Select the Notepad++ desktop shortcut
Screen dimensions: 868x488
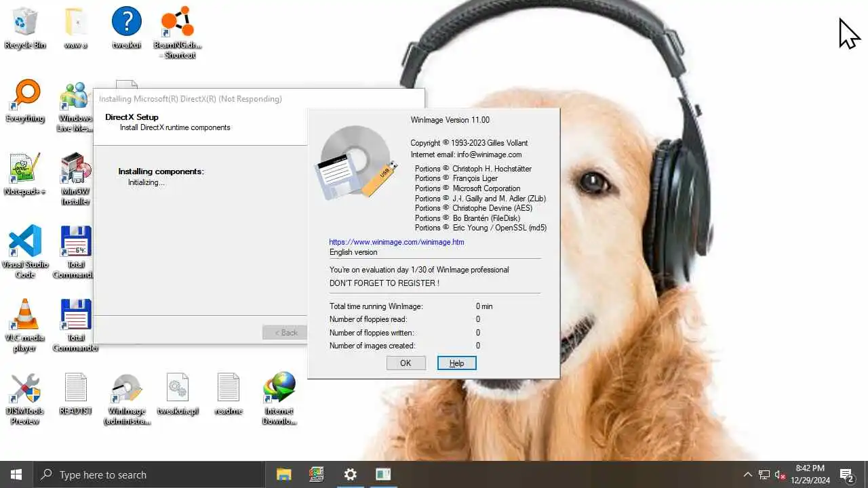(x=25, y=174)
